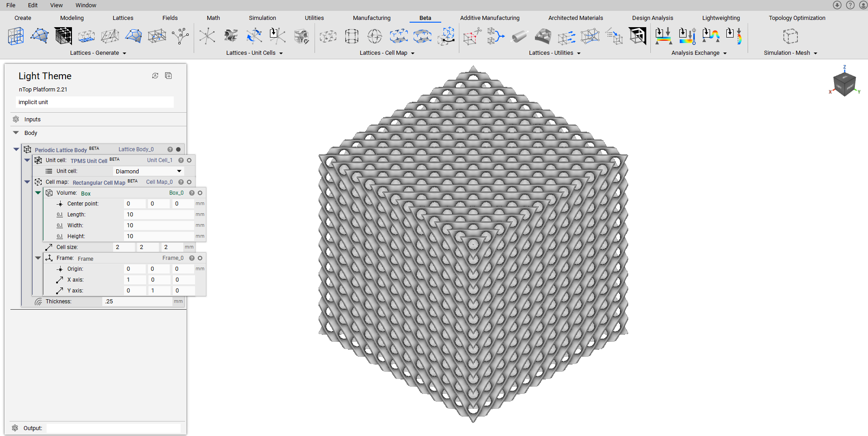Click the circular cell map icon

point(375,36)
